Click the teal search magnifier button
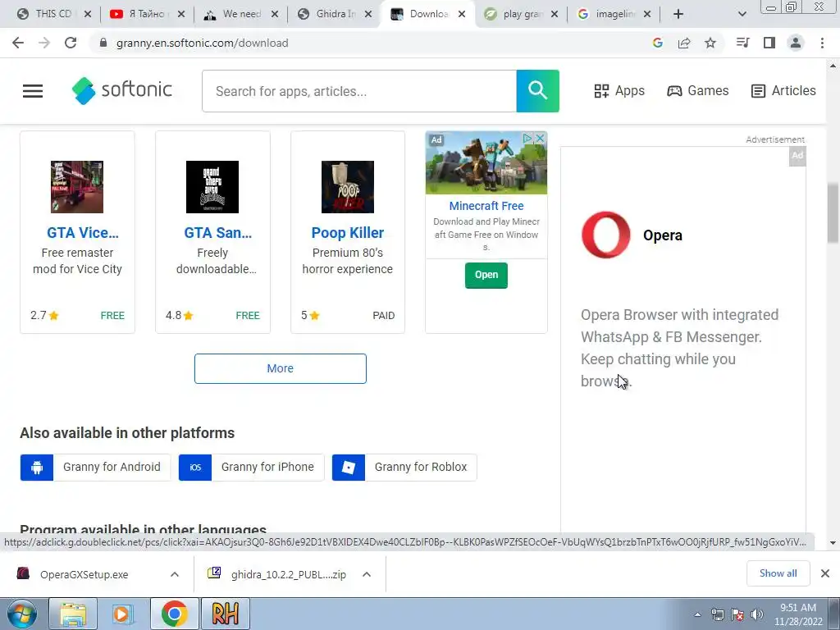This screenshot has height=630, width=840. 537,91
